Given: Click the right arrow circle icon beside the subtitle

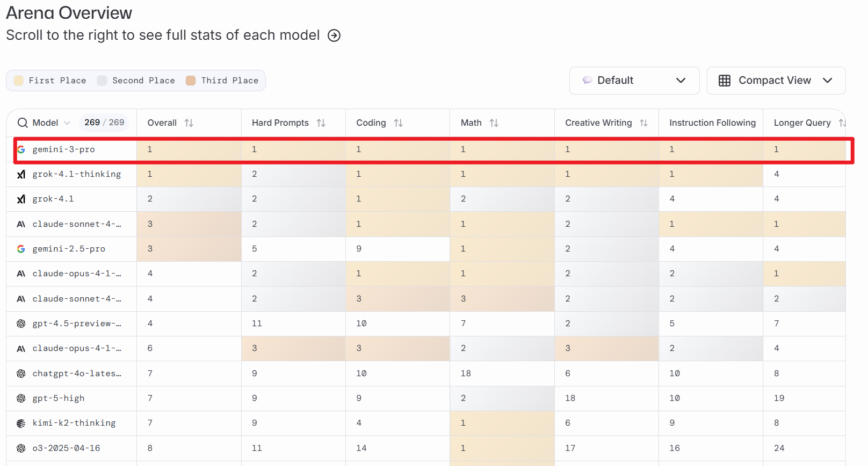Looking at the screenshot, I should (x=334, y=35).
